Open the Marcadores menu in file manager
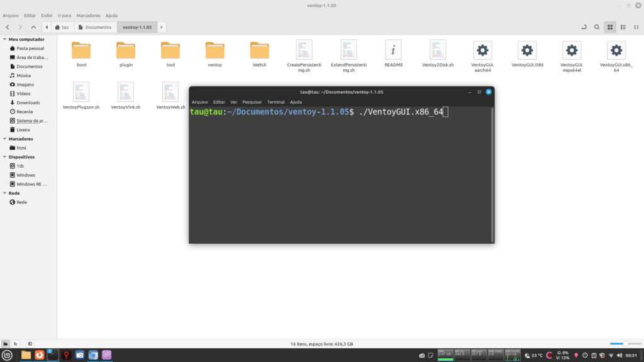 coord(88,15)
